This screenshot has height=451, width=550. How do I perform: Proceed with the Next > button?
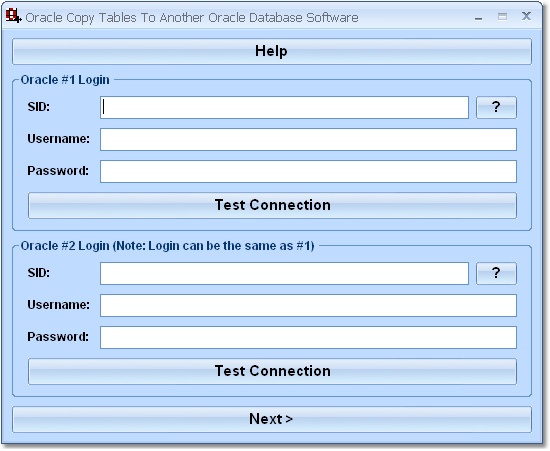pos(272,419)
